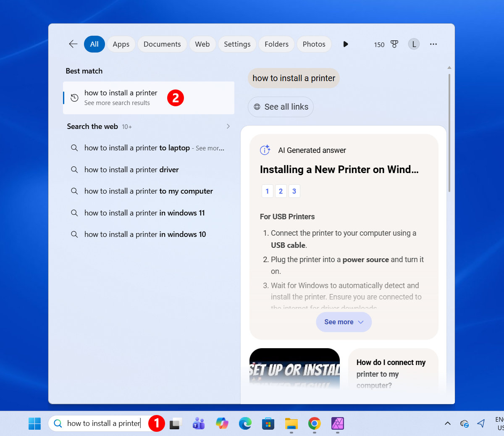This screenshot has height=436, width=504.
Task: Click the preview pane vertical scrollbar
Action: tap(449, 133)
